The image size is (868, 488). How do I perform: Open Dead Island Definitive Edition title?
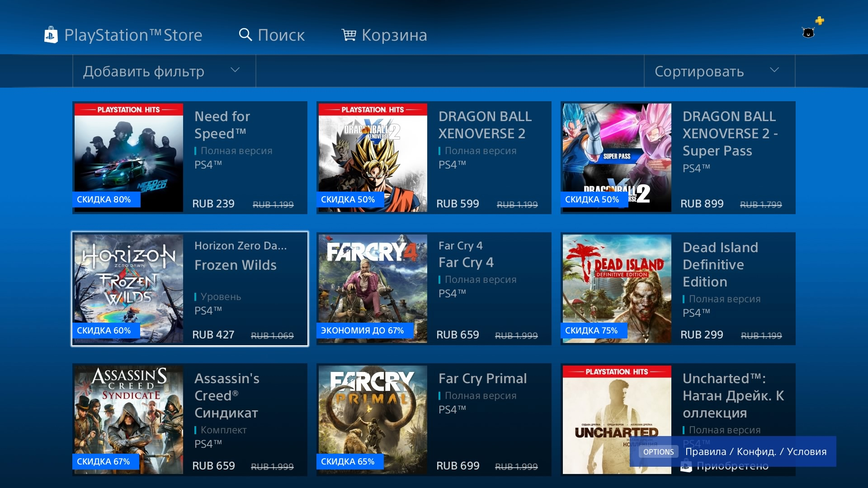click(720, 264)
